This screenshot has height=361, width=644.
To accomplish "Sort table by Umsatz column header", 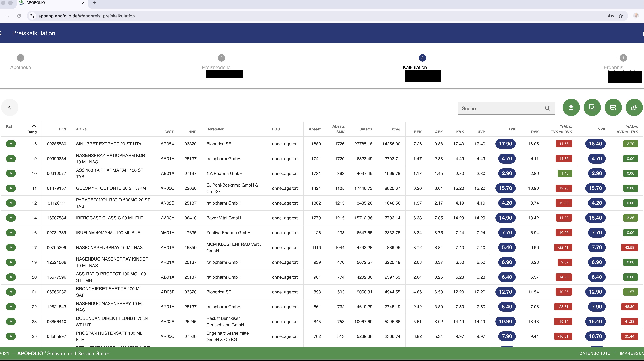I will (366, 129).
